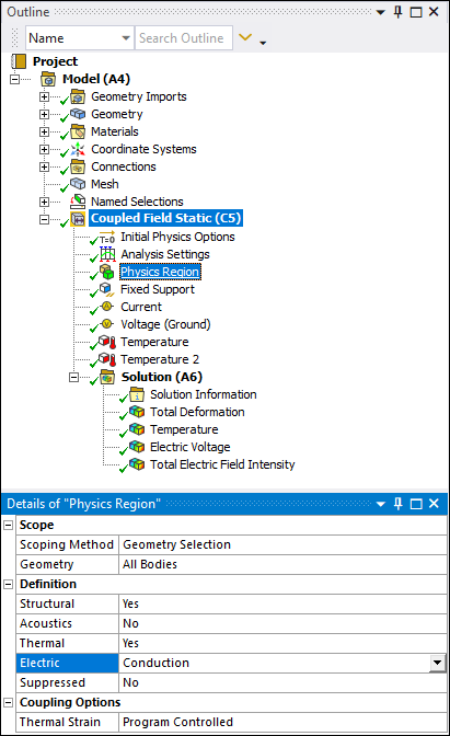Open the Name filter dropdown
The height and width of the screenshot is (736, 450).
[x=126, y=38]
